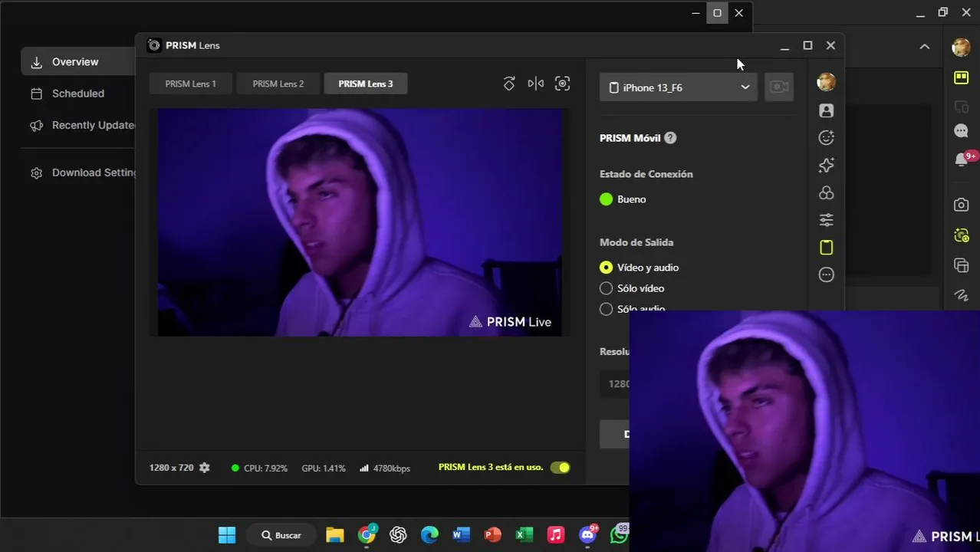Viewport: 980px width, 552px height.
Task: Click the yellow virtual camera icon in right strip
Action: pyautogui.click(x=961, y=235)
